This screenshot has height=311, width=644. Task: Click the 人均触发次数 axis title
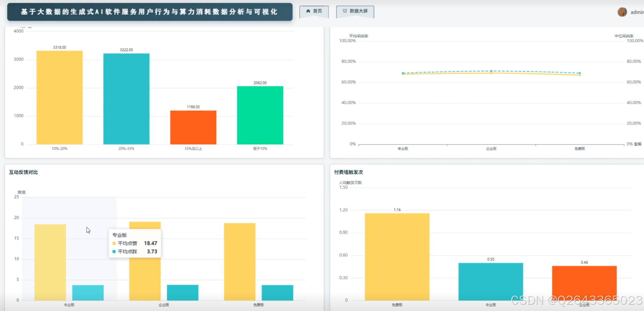point(350,183)
